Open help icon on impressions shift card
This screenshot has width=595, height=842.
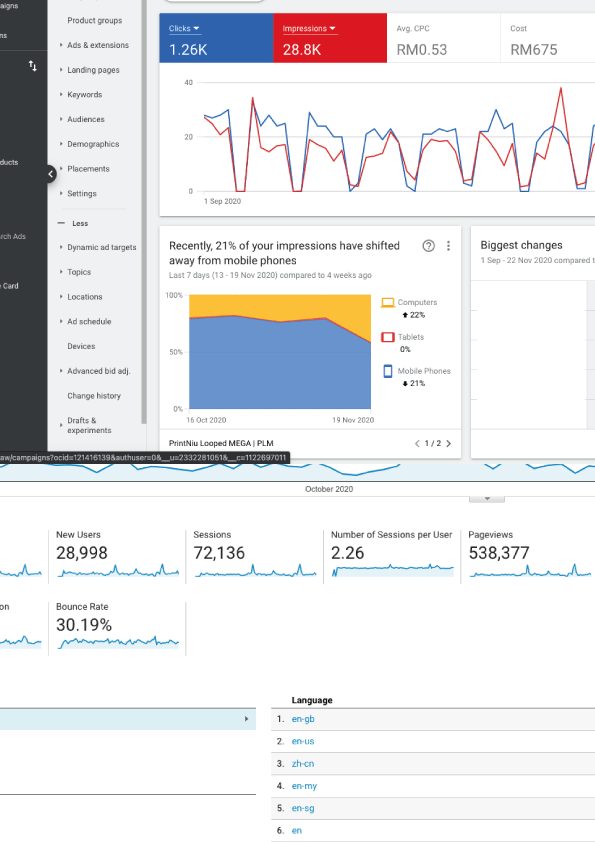click(429, 246)
